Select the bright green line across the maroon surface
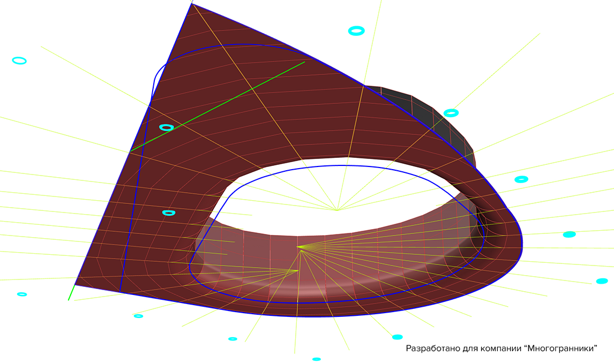The image size is (614, 364). coord(218,106)
